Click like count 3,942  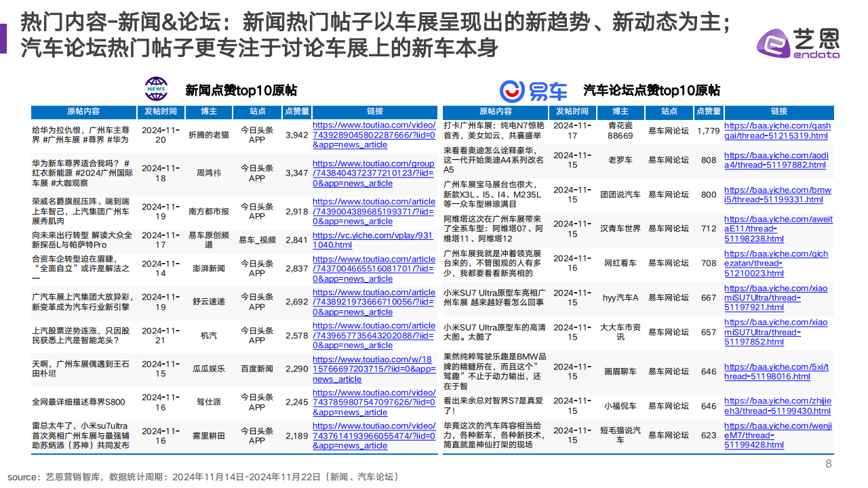tap(297, 135)
